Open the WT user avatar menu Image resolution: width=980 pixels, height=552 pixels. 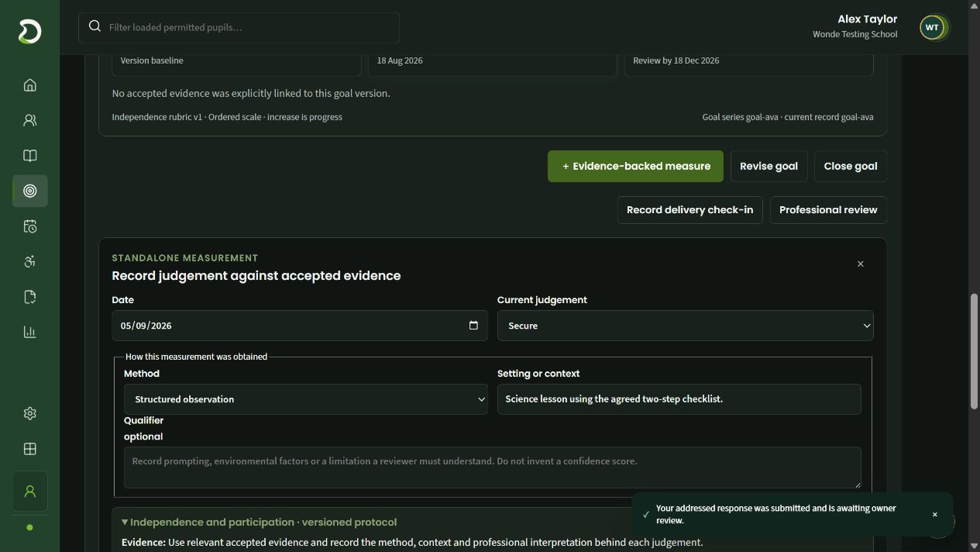pos(932,27)
